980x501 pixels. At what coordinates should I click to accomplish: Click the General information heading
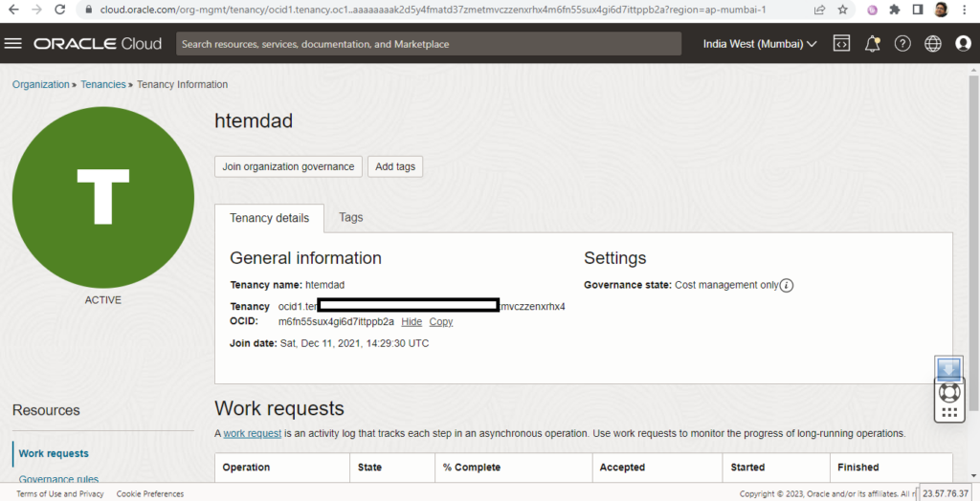tap(305, 258)
